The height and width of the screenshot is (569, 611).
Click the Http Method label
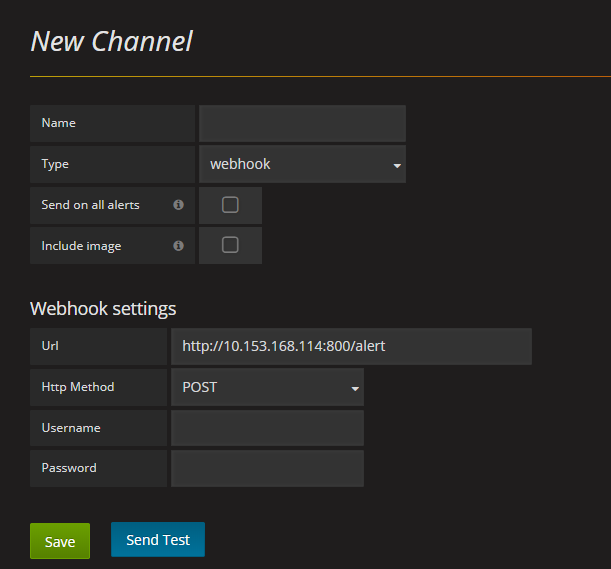click(78, 387)
